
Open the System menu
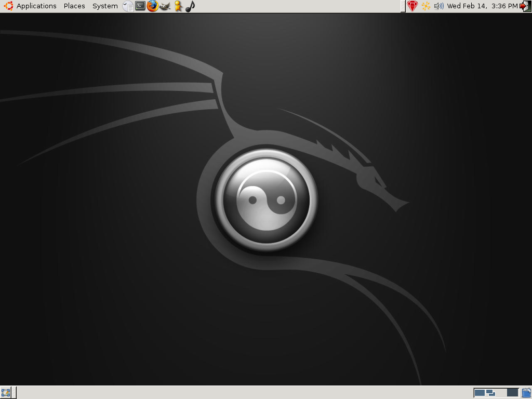(105, 6)
